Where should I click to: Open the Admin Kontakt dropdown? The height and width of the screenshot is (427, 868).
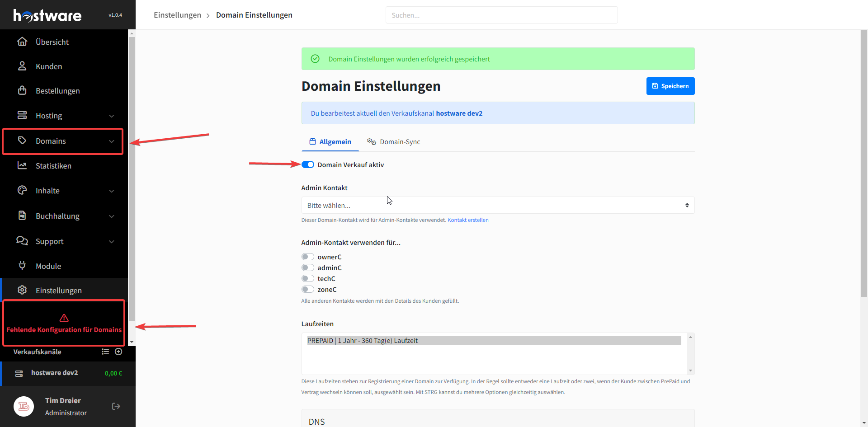tap(497, 205)
